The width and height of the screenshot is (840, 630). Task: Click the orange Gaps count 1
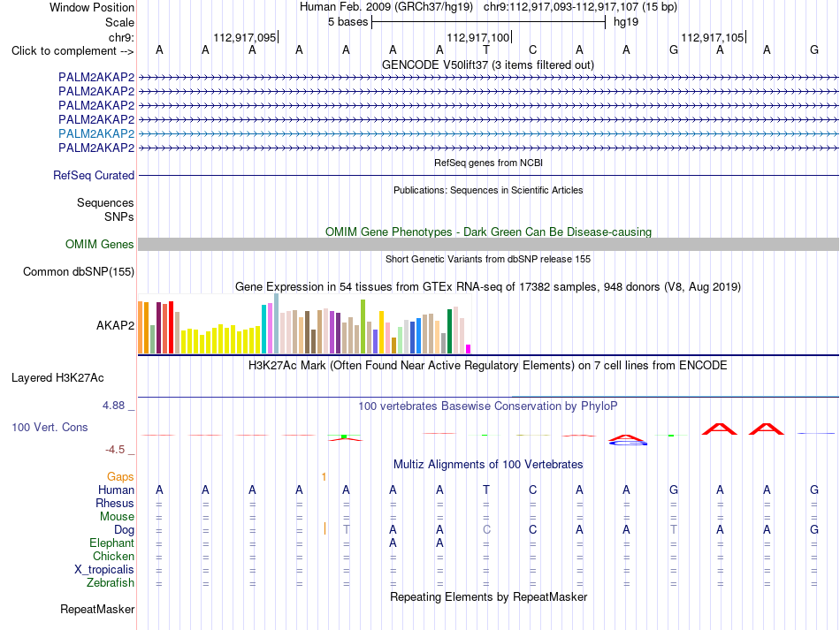point(324,476)
